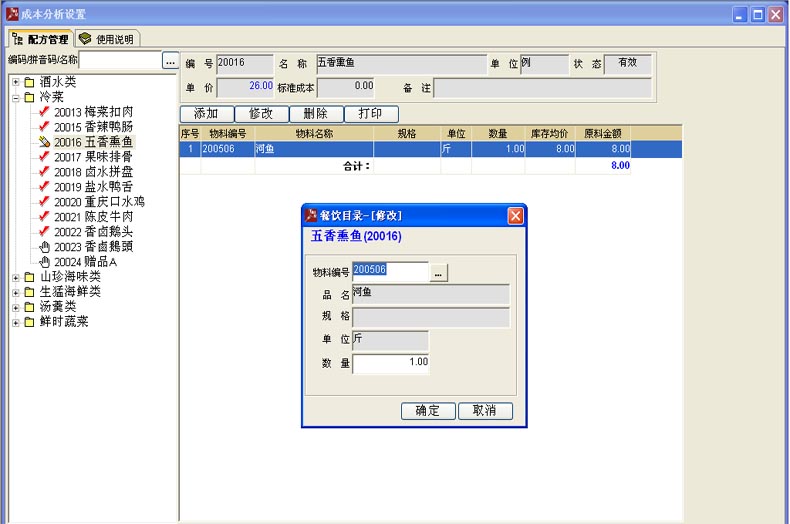
Task: Click the 取消 button in dialog
Action: click(485, 411)
